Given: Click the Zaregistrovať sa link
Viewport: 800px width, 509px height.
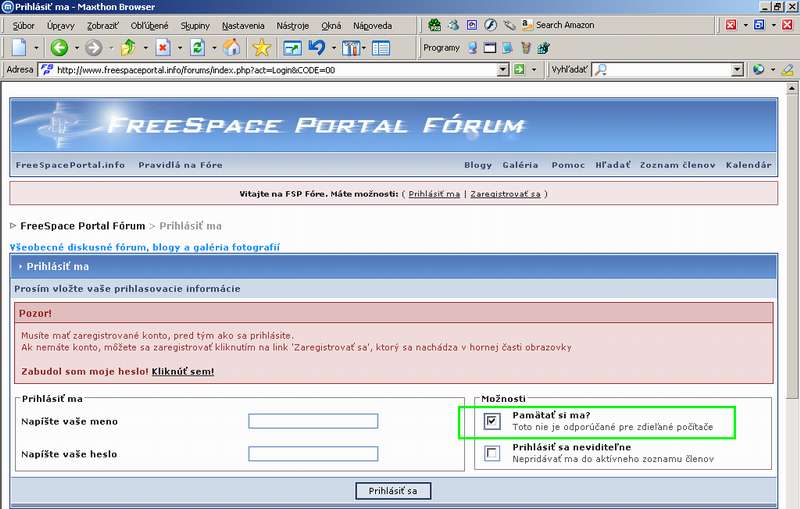Looking at the screenshot, I should point(505,194).
